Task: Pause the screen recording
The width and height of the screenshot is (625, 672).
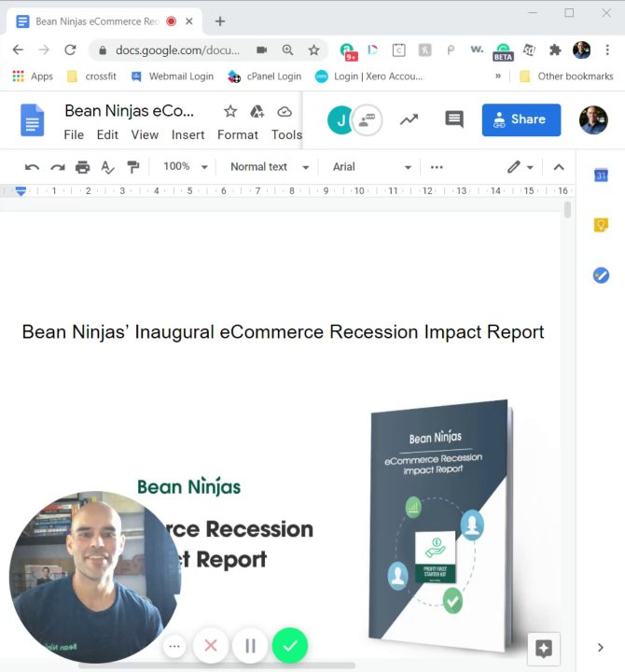Action: (250, 646)
